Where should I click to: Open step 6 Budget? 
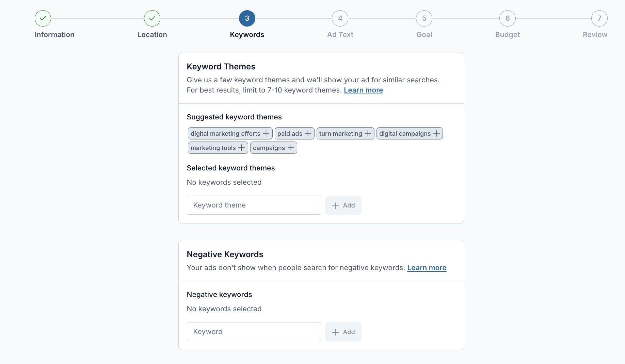coord(507,18)
